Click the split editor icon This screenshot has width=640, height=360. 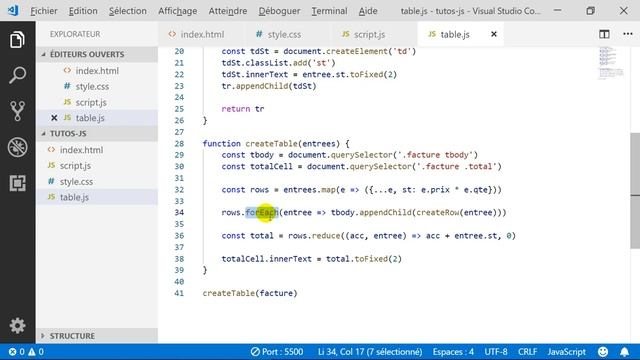click(604, 34)
